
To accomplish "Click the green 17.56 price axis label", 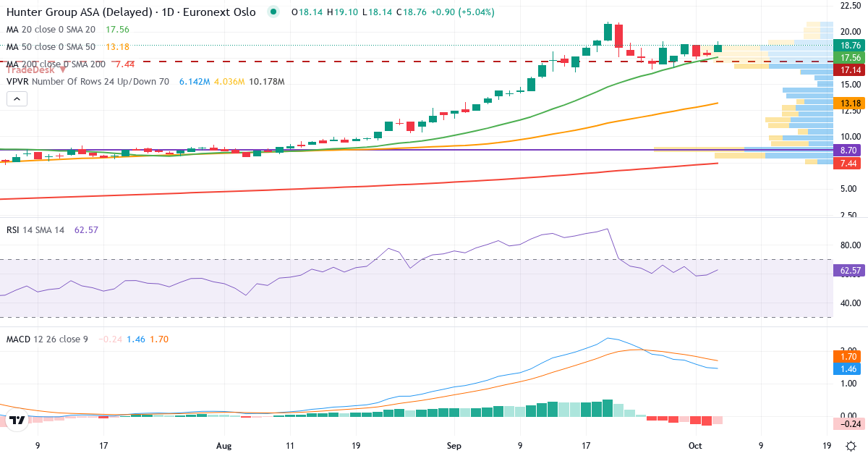I will [x=850, y=57].
